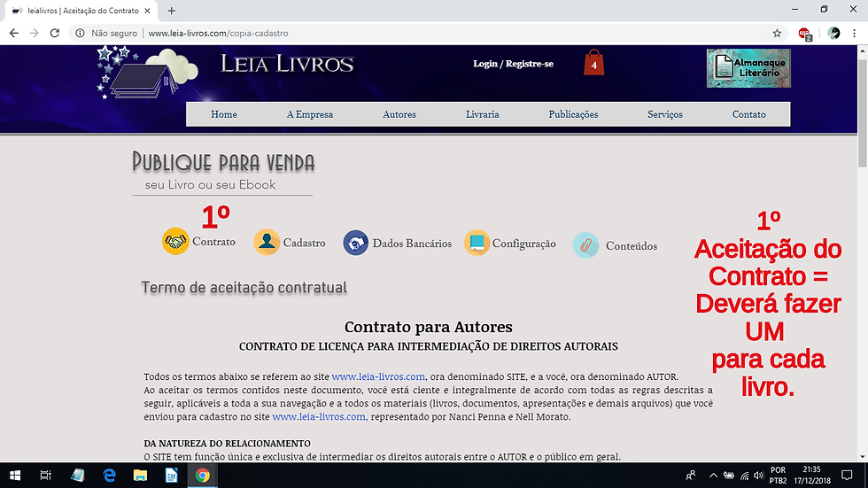Open a new browser tab
This screenshot has width=868, height=488.
coord(172,11)
